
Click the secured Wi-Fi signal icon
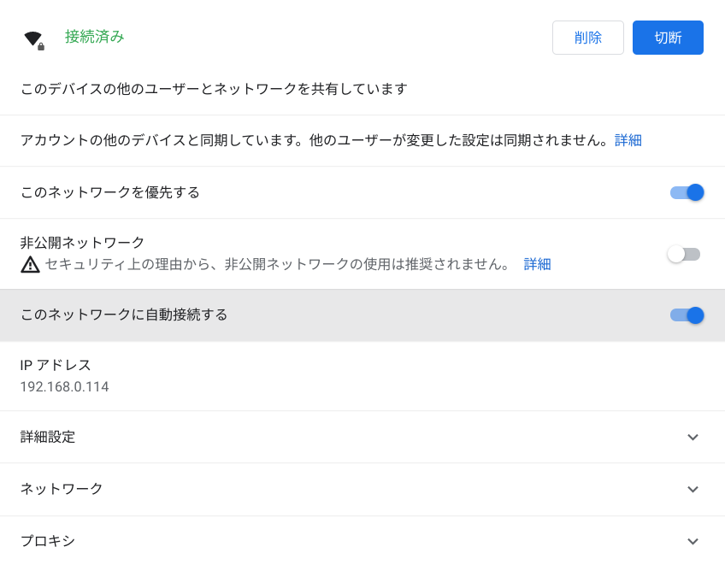tap(33, 40)
